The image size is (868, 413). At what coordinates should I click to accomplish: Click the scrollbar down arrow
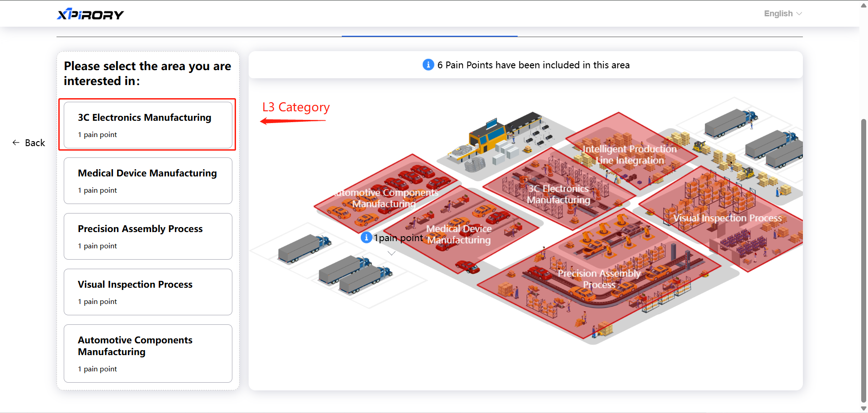point(863,408)
